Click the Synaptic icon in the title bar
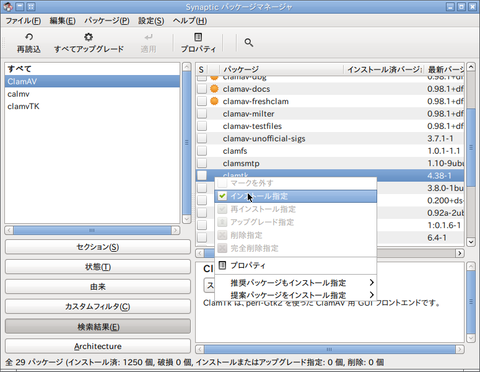Screen dimensions: 480x372 coord(8,6)
